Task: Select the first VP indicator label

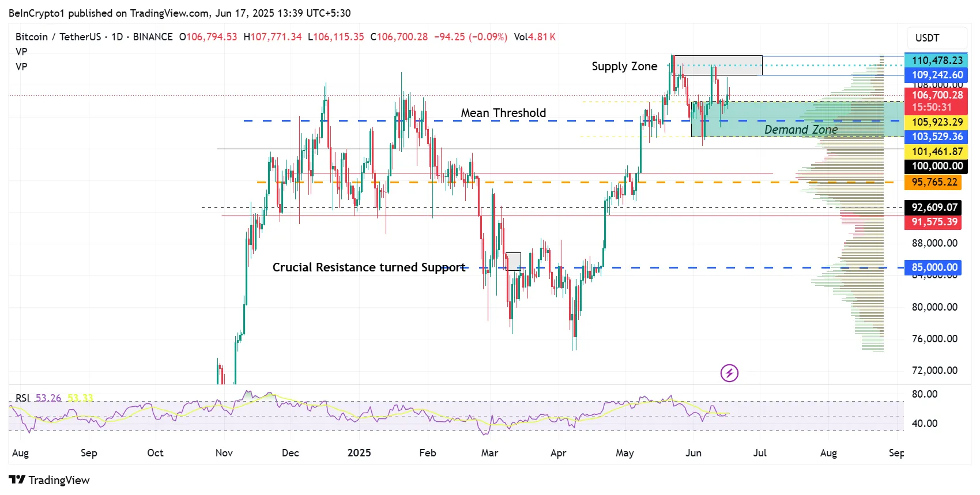Action: pos(21,52)
